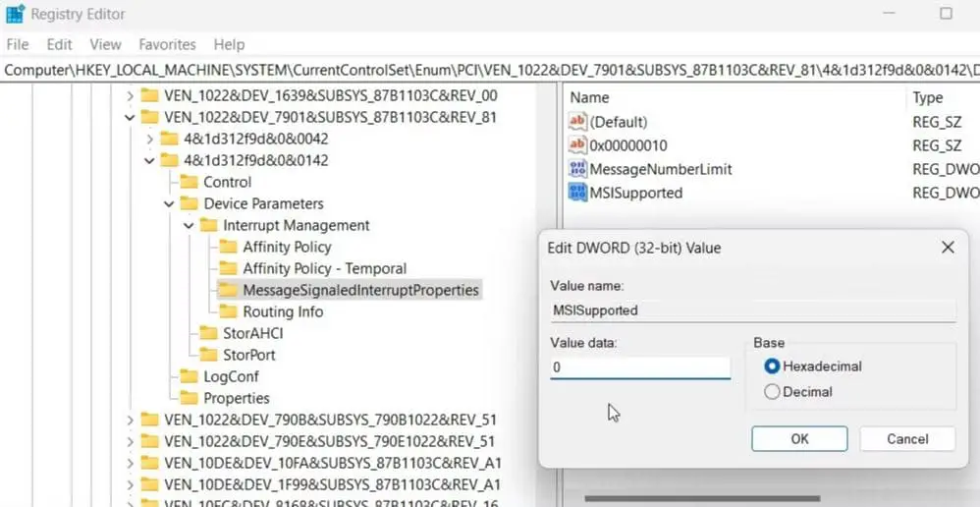The image size is (980, 507).
Task: Click the (Default) string value icon
Action: pos(577,121)
